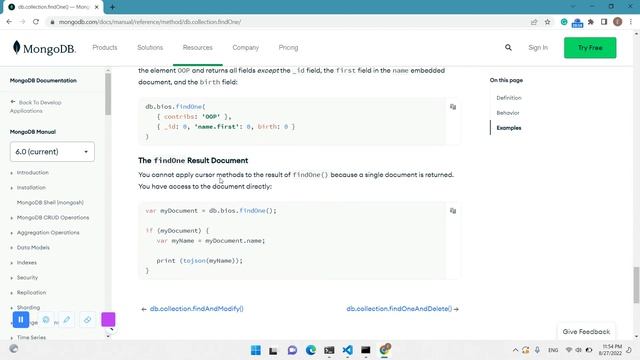The height and width of the screenshot is (360, 640).
Task: Open the terminal app in taskbar
Action: (329, 350)
